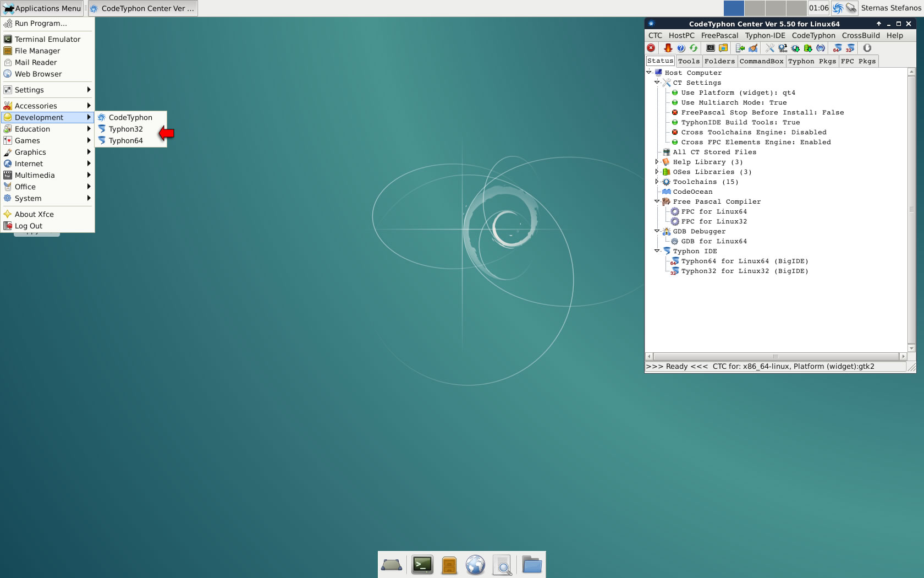Click the green database download icon
Viewport: 924px width, 578px height.
[808, 48]
